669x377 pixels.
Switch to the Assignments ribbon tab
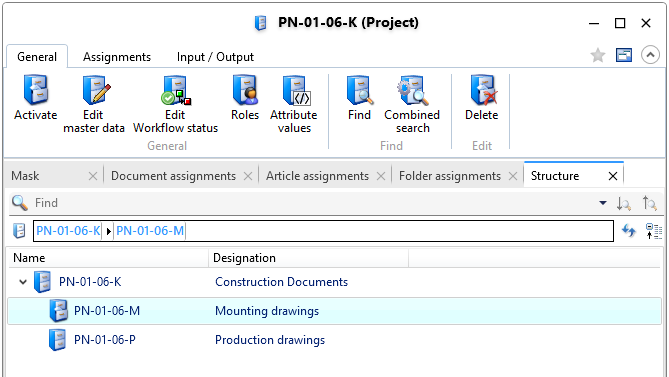click(x=117, y=57)
